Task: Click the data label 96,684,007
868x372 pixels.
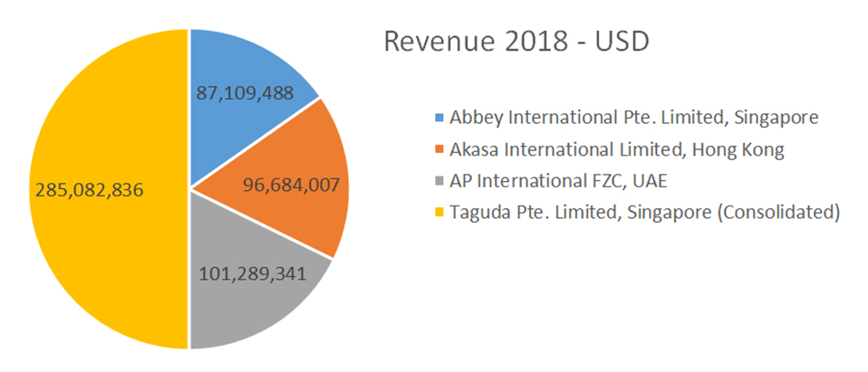Action: [291, 184]
